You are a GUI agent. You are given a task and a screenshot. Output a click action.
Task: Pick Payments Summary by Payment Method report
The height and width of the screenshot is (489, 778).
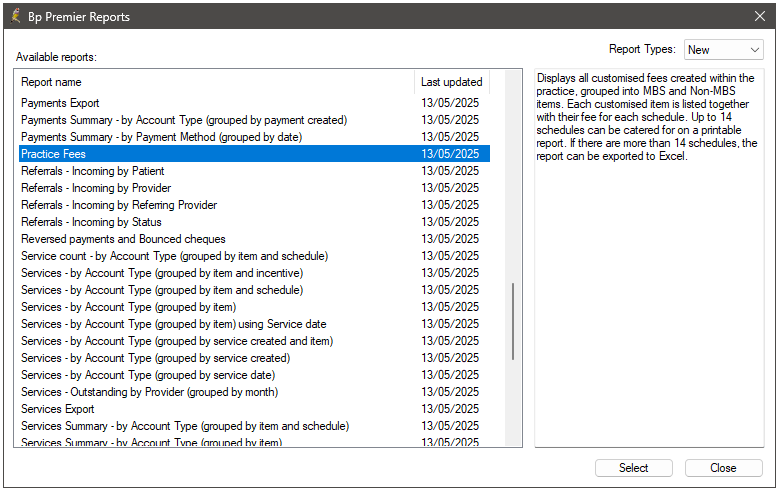tap(161, 137)
